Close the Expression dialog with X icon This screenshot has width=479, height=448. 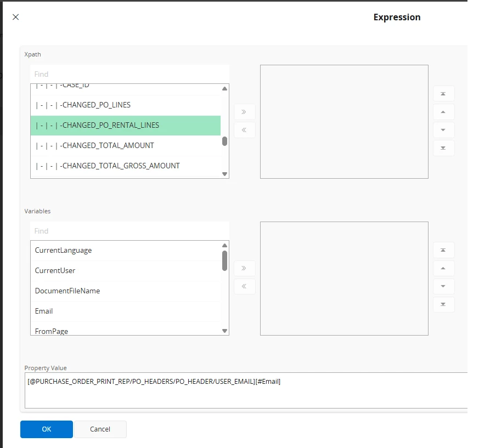pos(15,17)
